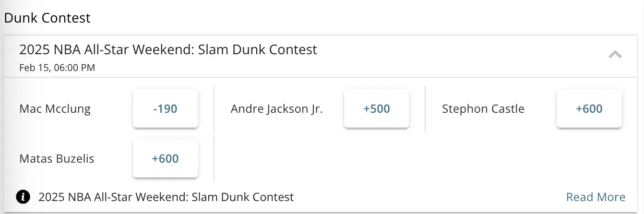Click the divider right of Matas Buzelis's odds
Viewport: 644px width, 214px height.
pos(214,159)
